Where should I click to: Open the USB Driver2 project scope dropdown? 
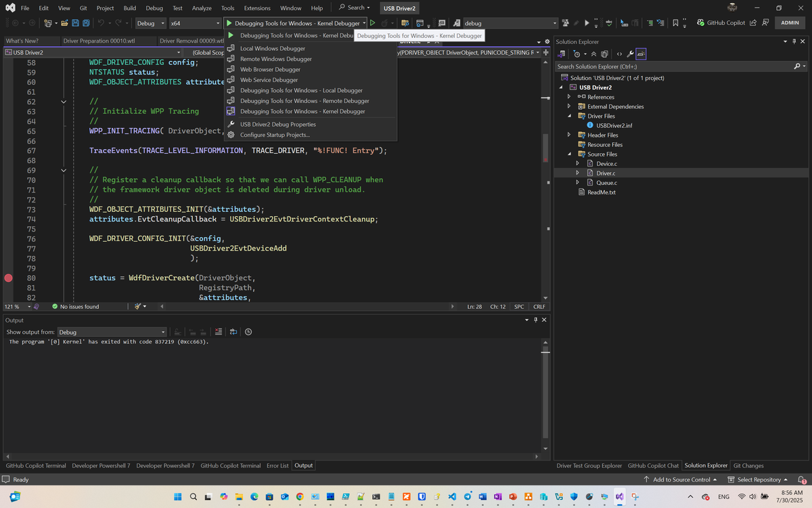(93, 52)
